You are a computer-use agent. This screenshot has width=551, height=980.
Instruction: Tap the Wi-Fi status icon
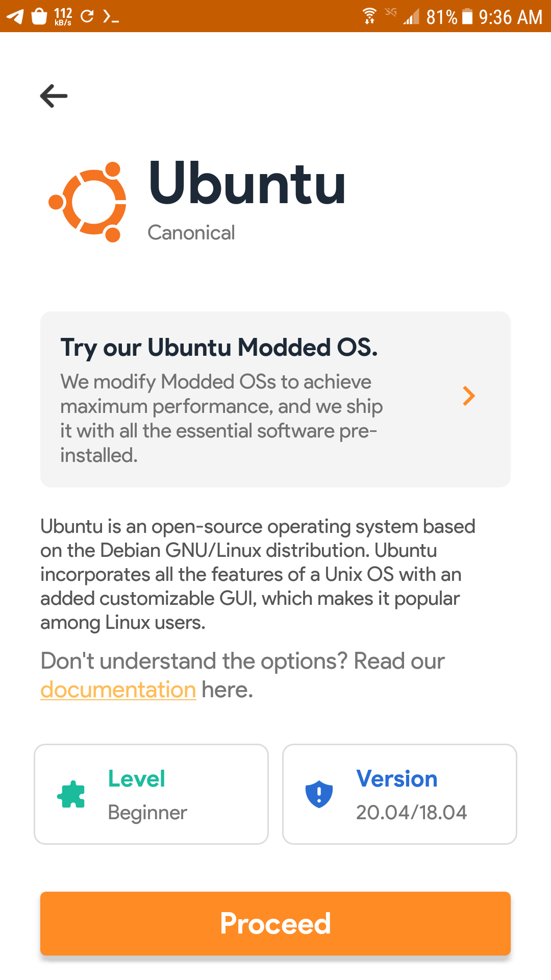point(369,16)
